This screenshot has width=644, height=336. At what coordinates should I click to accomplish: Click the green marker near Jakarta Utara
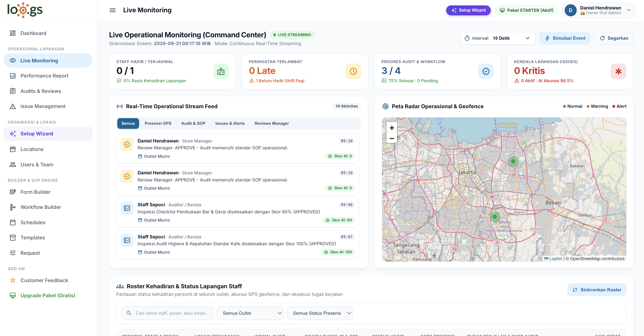[513, 161]
